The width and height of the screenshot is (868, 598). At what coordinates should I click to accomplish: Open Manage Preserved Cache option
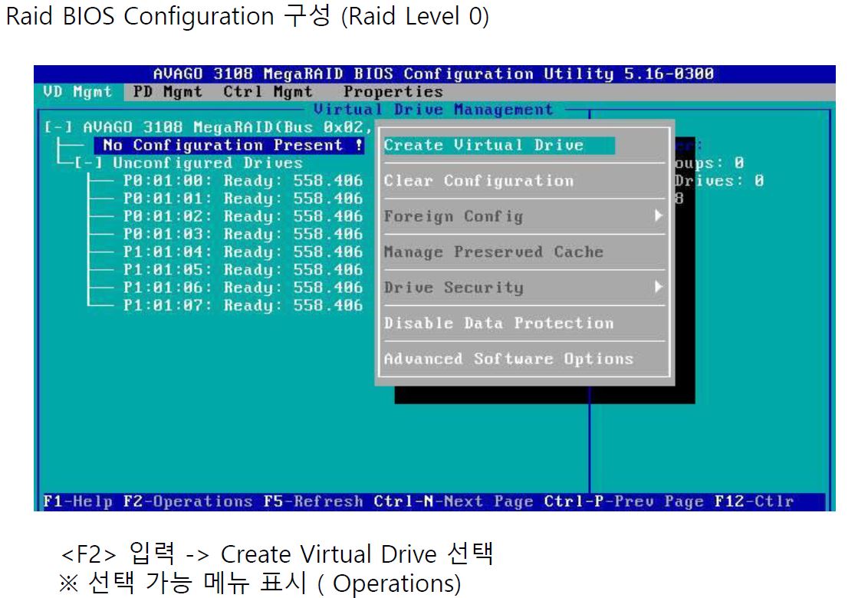click(493, 252)
